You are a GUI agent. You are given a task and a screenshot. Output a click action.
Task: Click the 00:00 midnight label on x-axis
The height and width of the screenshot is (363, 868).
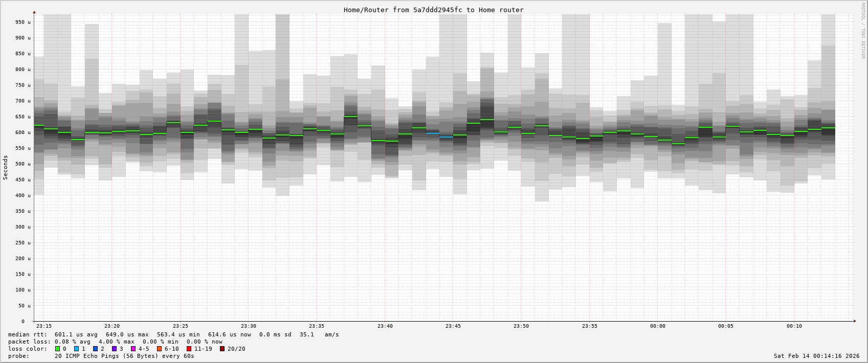(x=658, y=326)
